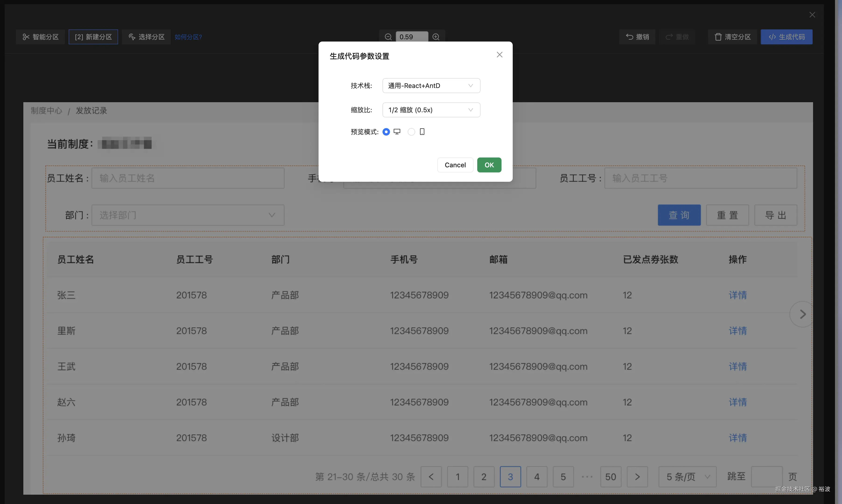Click the 清空分区 trash button
The width and height of the screenshot is (842, 504).
click(x=732, y=37)
